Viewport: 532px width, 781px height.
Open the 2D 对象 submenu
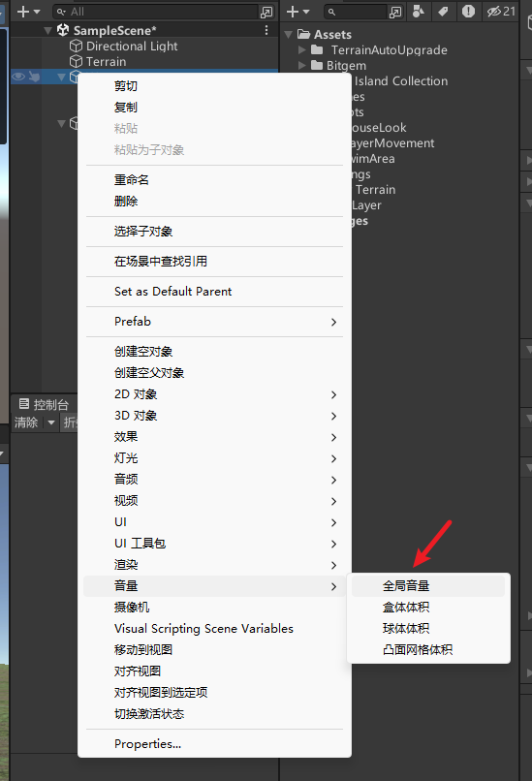coord(215,394)
